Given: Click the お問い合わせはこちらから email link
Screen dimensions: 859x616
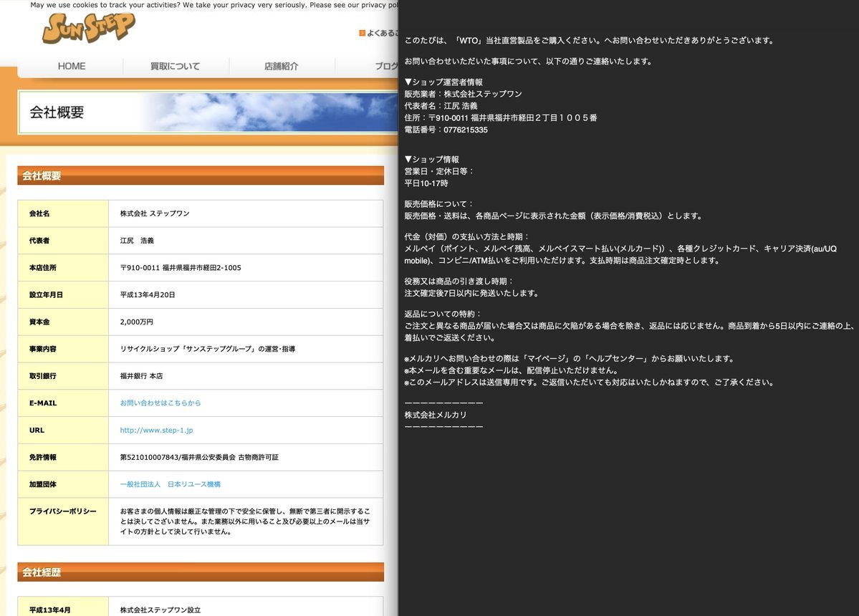Looking at the screenshot, I should click(160, 403).
